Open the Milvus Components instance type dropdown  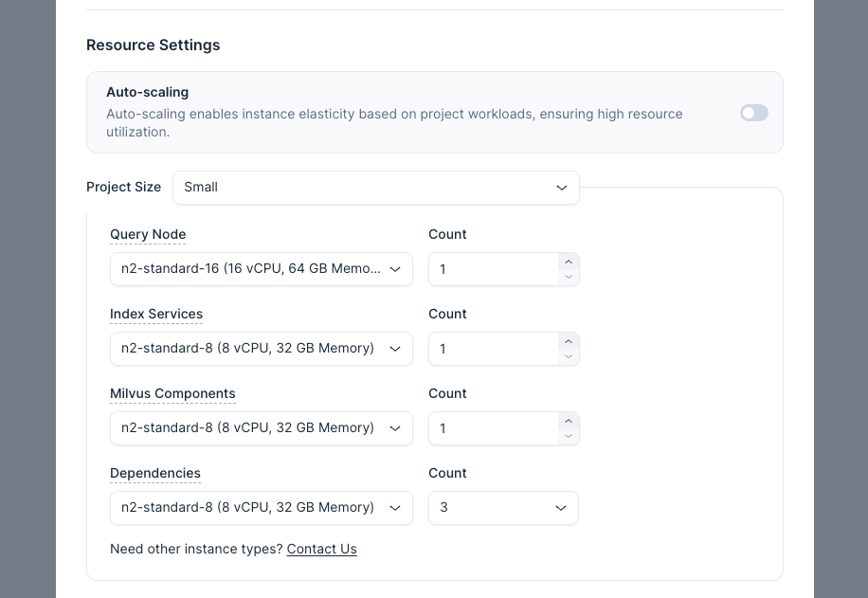261,428
